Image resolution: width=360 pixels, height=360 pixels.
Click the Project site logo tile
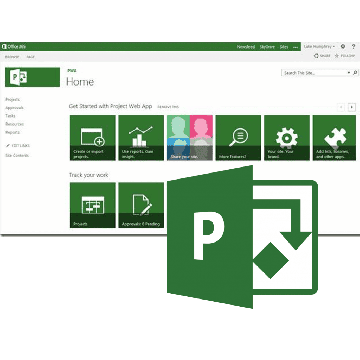coord(32,77)
